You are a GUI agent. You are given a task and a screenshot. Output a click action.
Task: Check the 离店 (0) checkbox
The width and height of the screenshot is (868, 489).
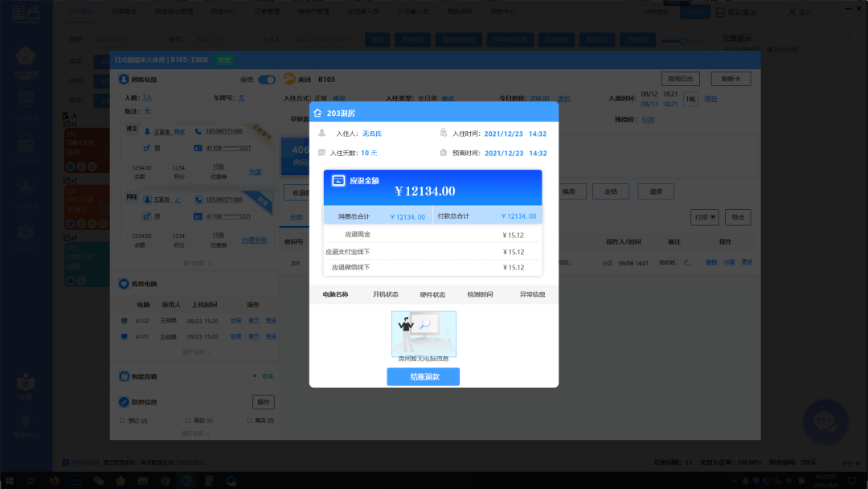[249, 421]
